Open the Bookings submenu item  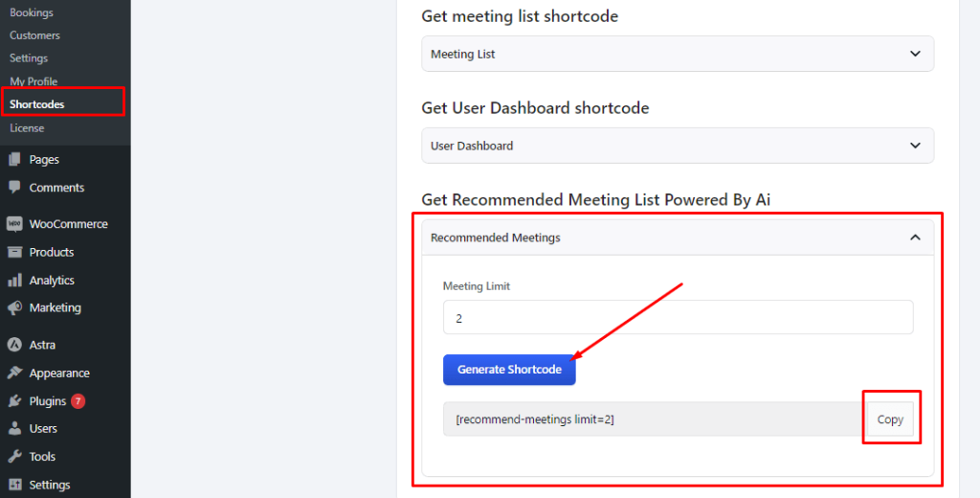click(x=32, y=12)
